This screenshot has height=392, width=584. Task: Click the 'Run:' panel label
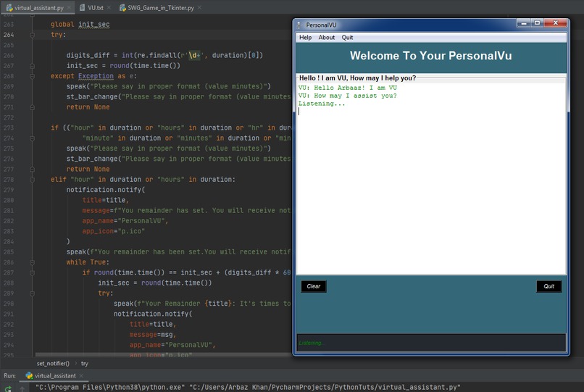[9, 375]
